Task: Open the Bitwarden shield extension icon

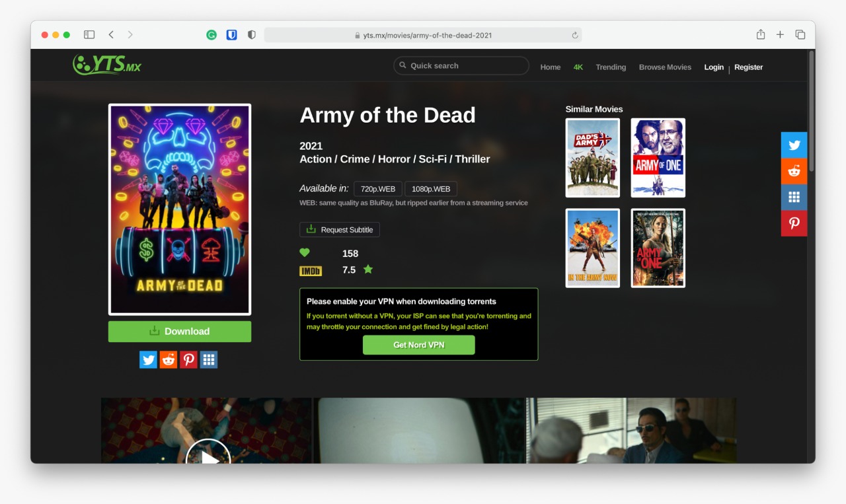Action: pos(231,35)
